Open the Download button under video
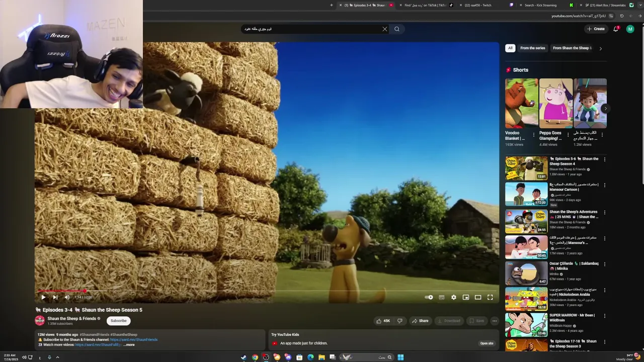The height and width of the screenshot is (362, 644). 448,321
